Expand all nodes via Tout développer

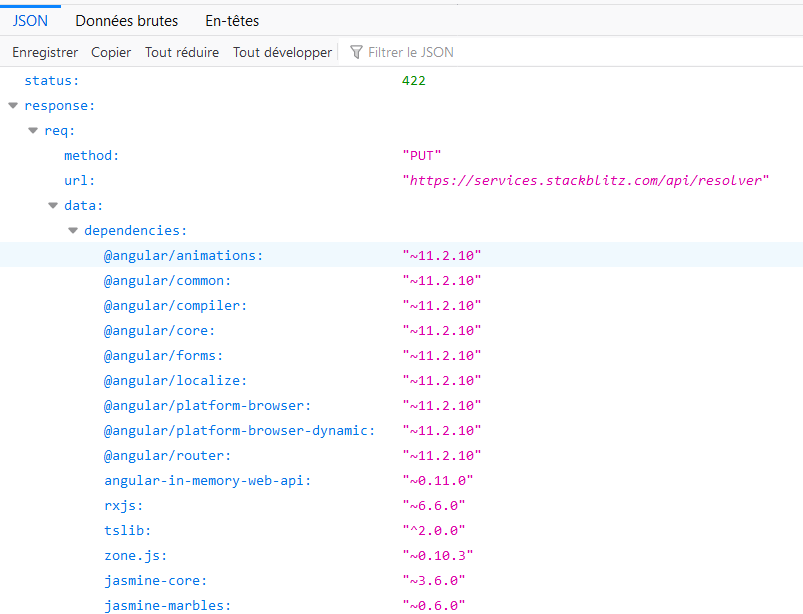[x=282, y=52]
